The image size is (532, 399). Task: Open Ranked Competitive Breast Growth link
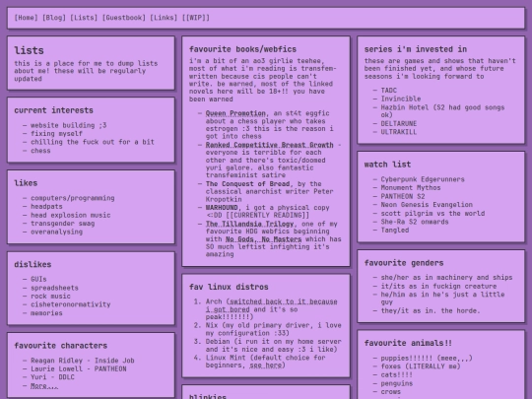(269, 145)
